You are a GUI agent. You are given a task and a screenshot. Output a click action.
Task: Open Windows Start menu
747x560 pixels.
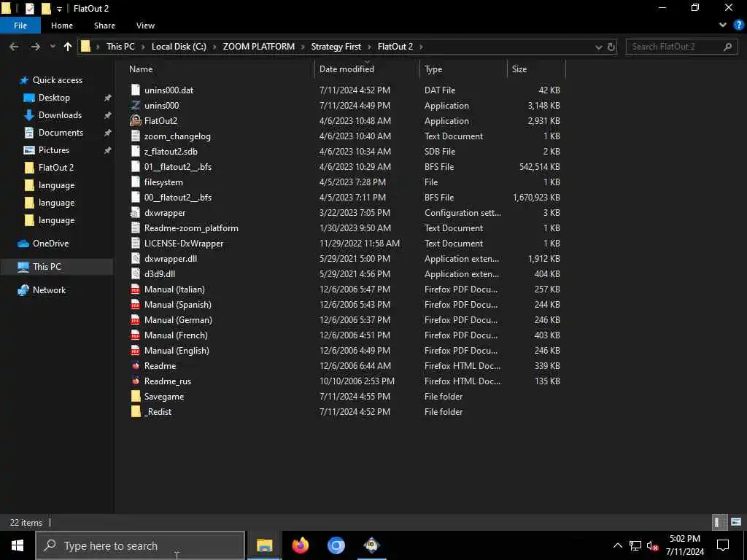pos(18,545)
